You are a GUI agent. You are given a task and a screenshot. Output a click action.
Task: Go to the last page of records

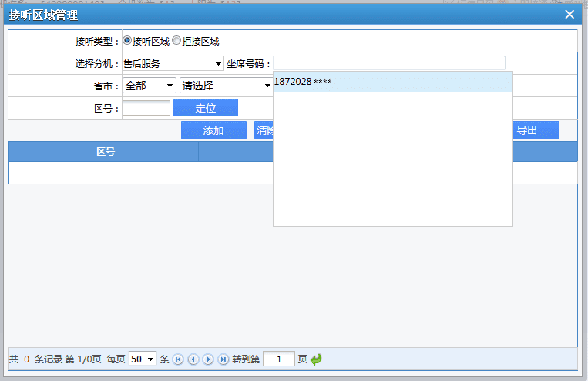click(223, 359)
